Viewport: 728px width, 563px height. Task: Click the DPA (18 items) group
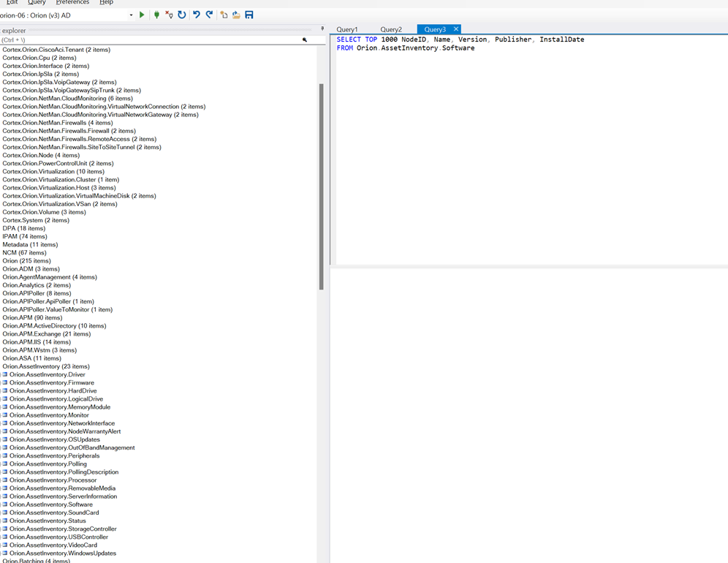pos(23,229)
